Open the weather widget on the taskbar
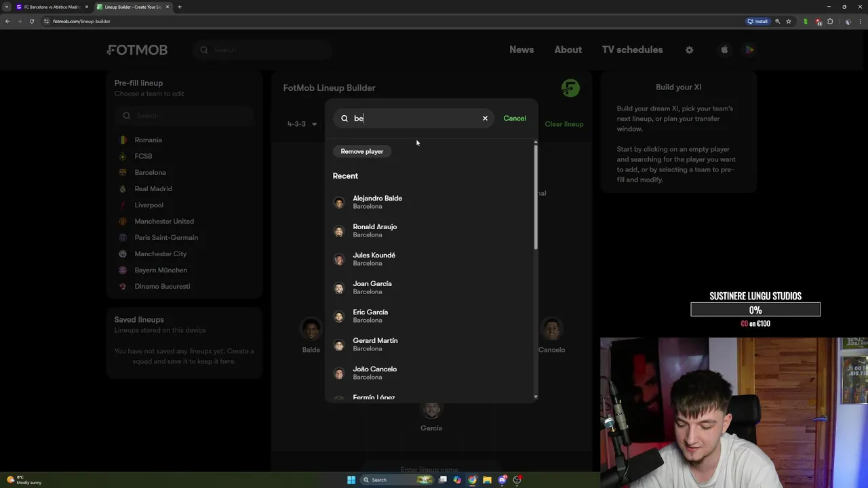 (x=24, y=480)
